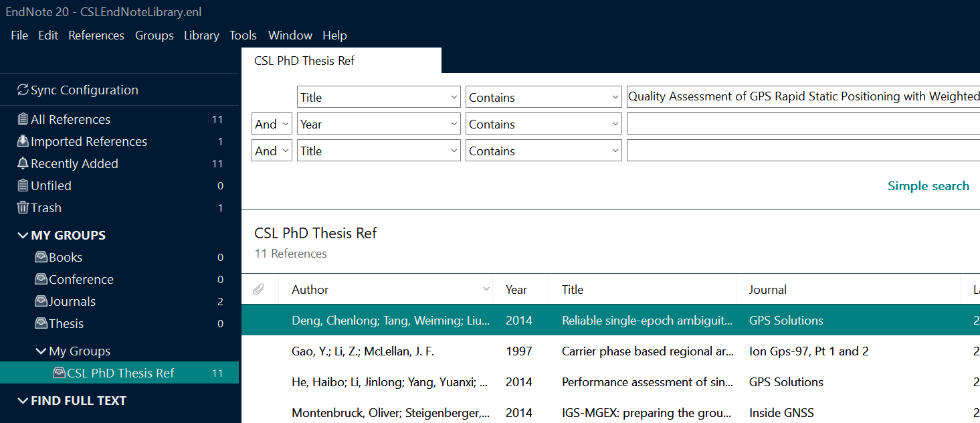Collapse the FIND FULL TEXT section
The image size is (980, 423).
click(23, 400)
